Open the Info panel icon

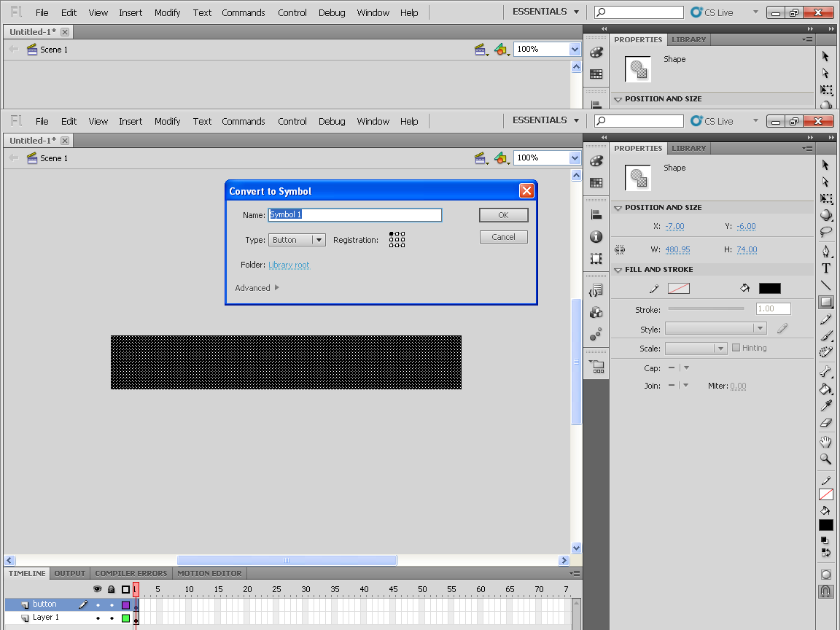click(596, 237)
